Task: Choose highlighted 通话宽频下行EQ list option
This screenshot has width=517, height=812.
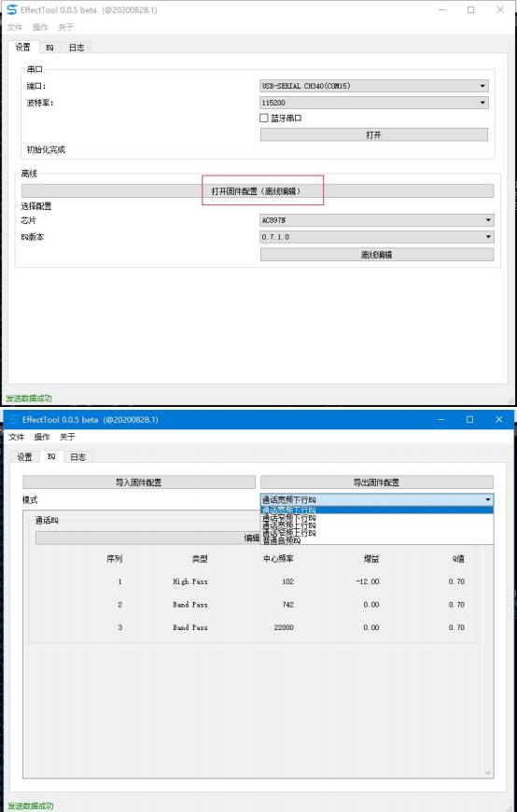Action: pyautogui.click(x=377, y=511)
